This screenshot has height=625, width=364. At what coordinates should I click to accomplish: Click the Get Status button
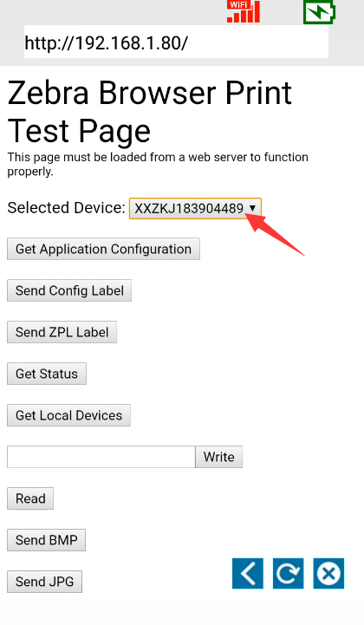pos(47,374)
